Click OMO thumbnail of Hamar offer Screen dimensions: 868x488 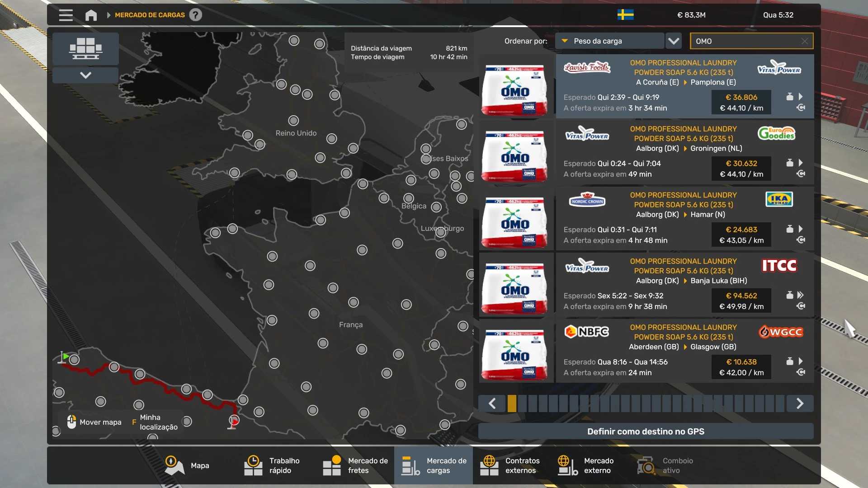coord(516,219)
